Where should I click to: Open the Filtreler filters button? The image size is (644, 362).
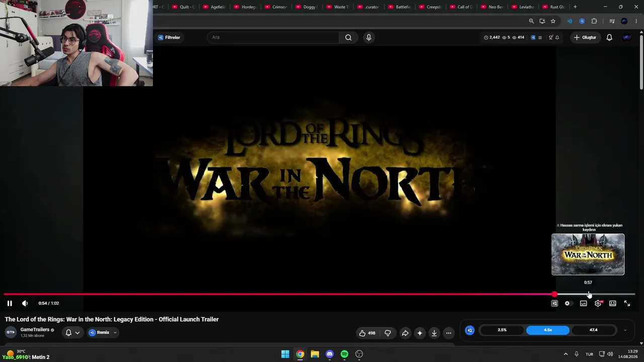(169, 37)
